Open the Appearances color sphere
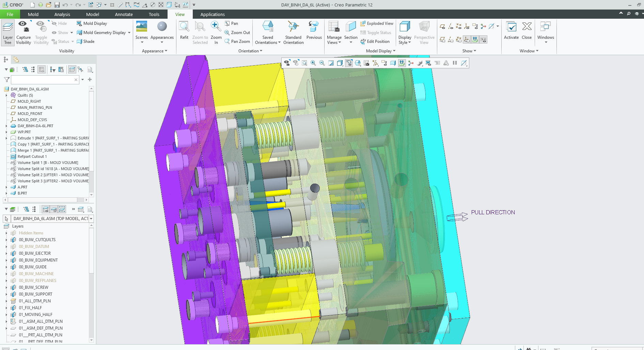Image resolution: width=644 pixels, height=350 pixels. click(x=162, y=28)
